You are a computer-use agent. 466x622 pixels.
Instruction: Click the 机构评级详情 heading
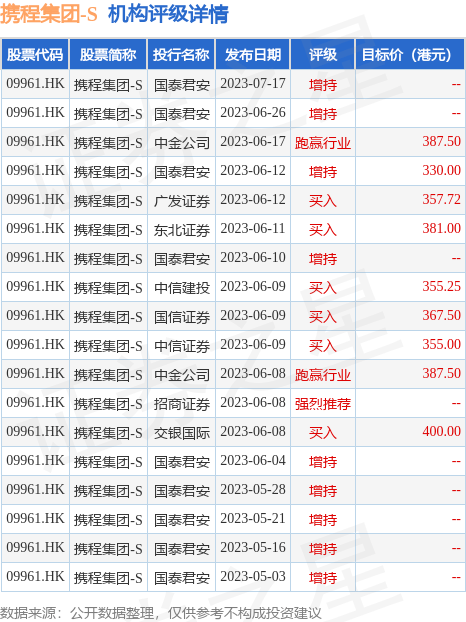[x=168, y=14]
